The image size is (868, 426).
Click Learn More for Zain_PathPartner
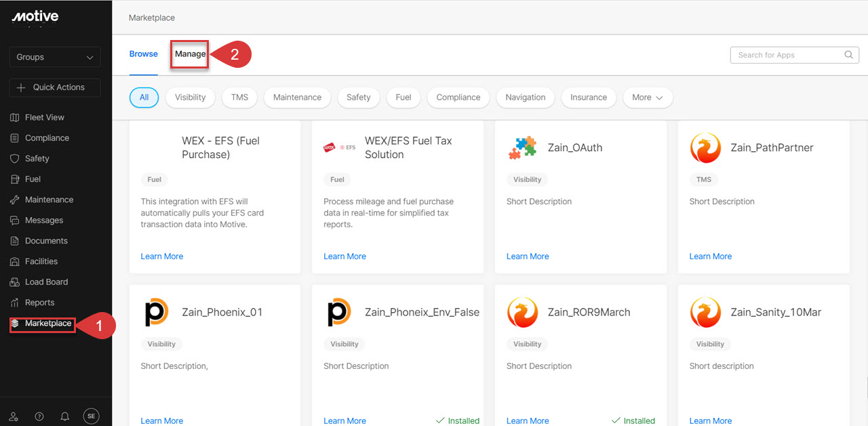tap(711, 256)
